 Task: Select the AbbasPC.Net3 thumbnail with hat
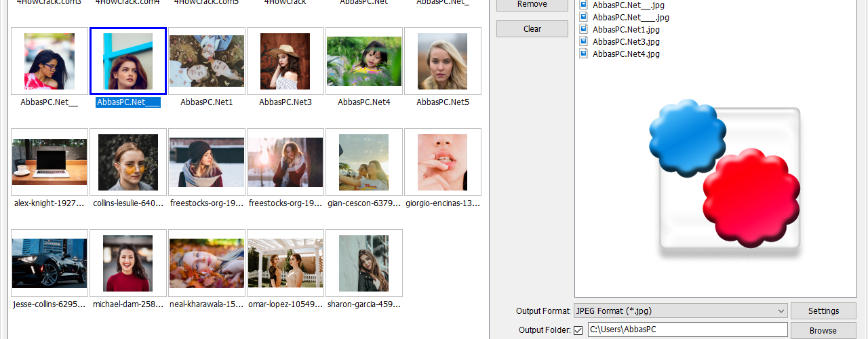285,61
